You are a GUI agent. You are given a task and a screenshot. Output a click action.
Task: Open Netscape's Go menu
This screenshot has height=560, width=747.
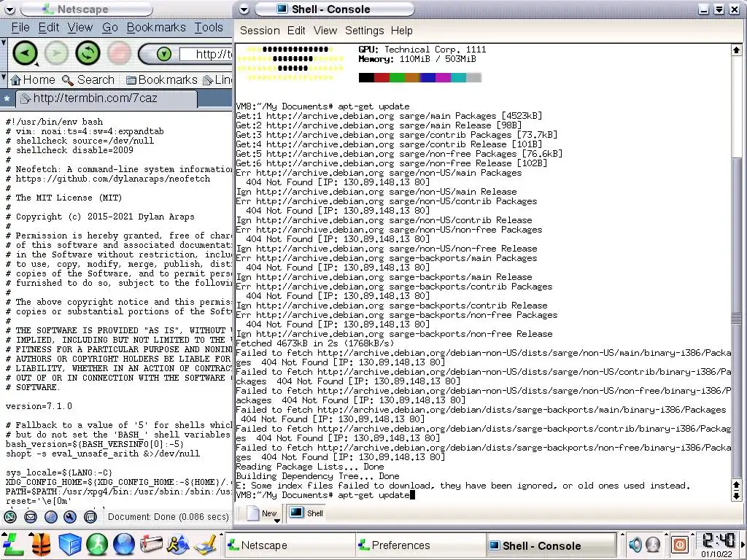pyautogui.click(x=110, y=28)
